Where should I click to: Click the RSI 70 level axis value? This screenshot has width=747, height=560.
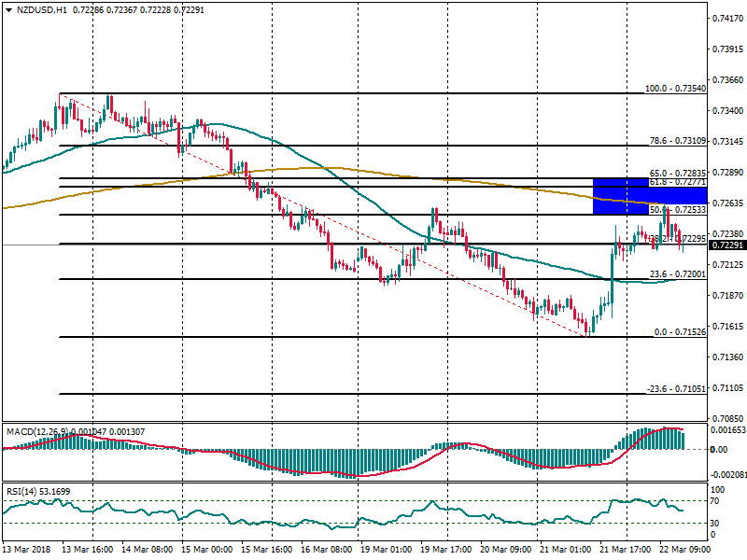click(717, 502)
